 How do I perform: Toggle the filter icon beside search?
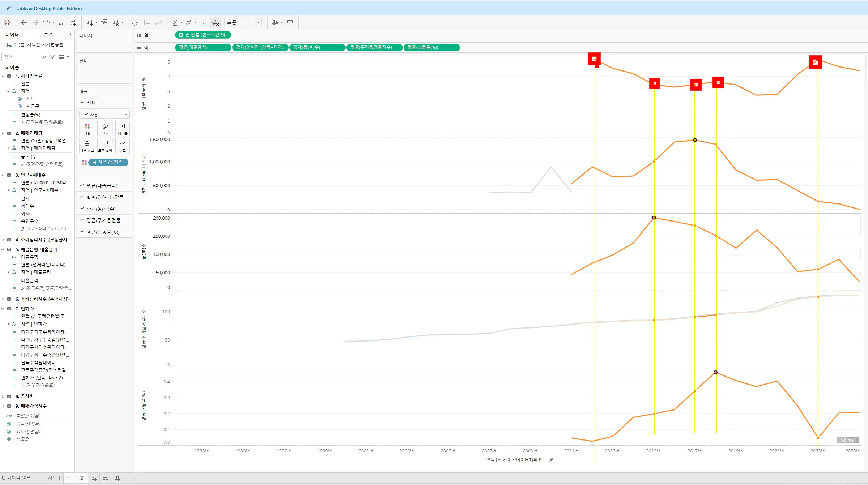(52, 57)
